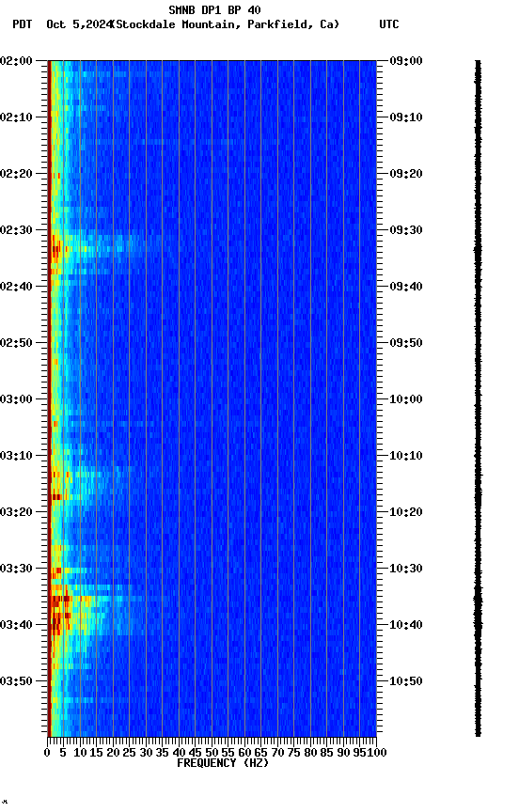
Task: Click the "UTC" timezone label
Action: point(389,24)
